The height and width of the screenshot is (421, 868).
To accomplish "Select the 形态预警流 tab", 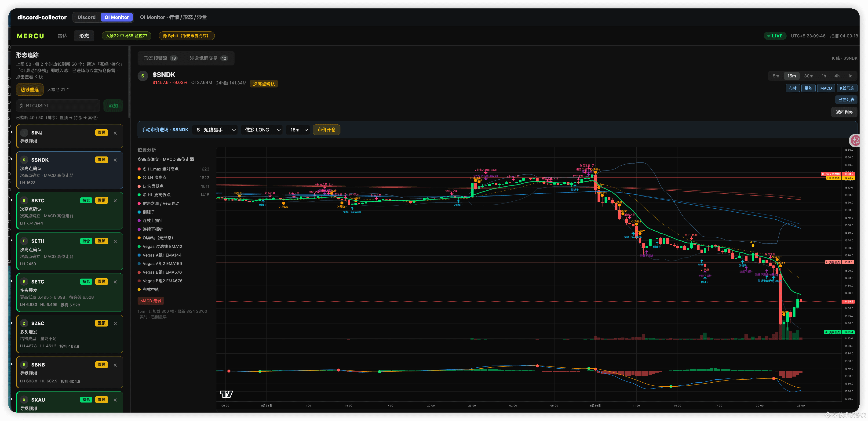I will 160,58.
